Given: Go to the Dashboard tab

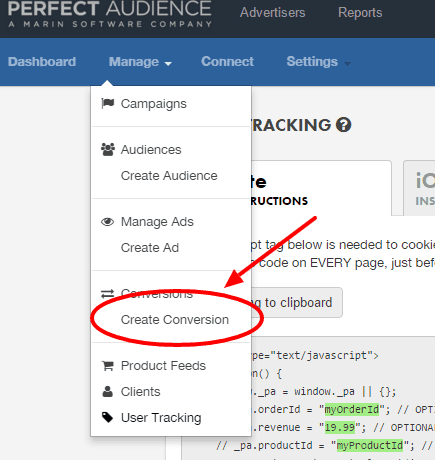Looking at the screenshot, I should point(42,62).
